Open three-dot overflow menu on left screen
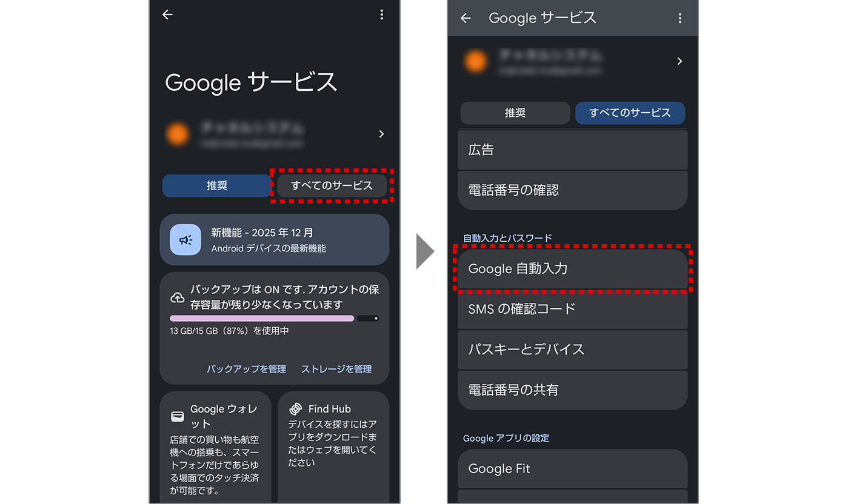848x504 pixels. click(x=381, y=15)
